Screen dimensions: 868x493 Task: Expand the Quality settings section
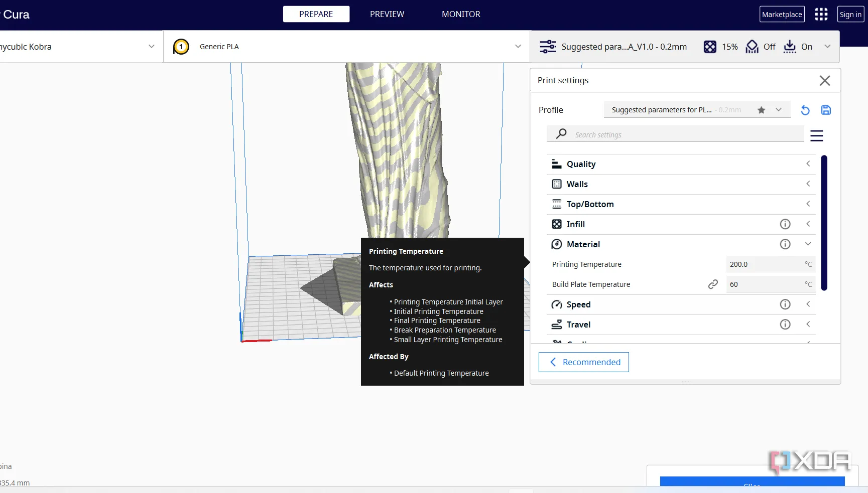point(808,163)
